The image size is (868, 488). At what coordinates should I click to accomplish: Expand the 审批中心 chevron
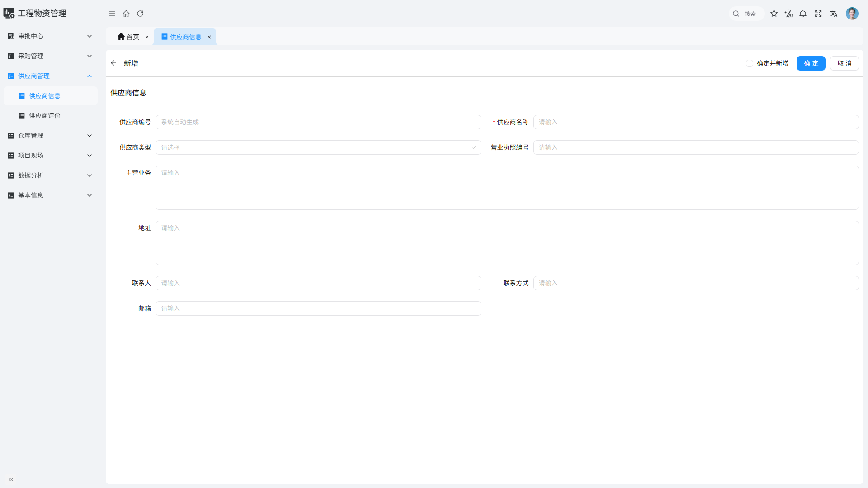pos(90,36)
